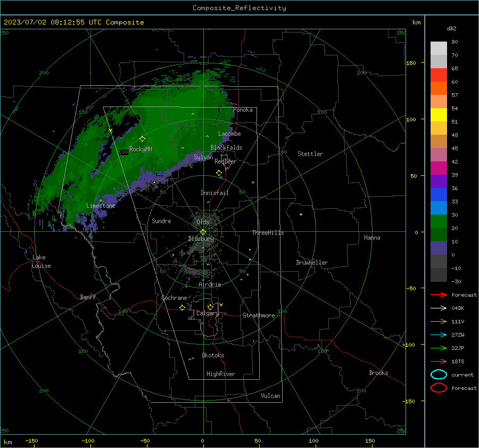Click the Vulcan label
Viewport: 479px width, 448px height.
click(x=270, y=396)
